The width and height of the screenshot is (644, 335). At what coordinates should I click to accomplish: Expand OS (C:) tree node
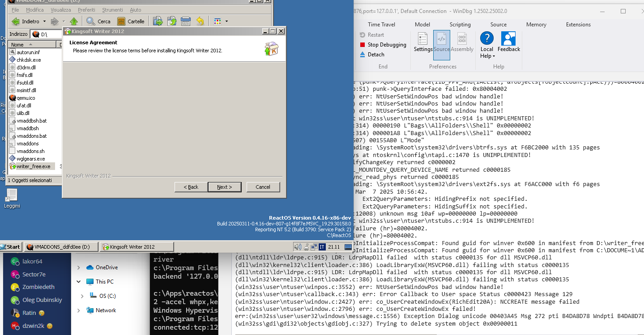tap(82, 296)
